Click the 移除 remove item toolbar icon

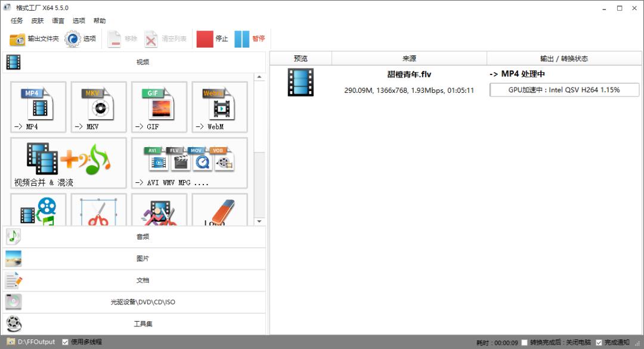point(122,39)
